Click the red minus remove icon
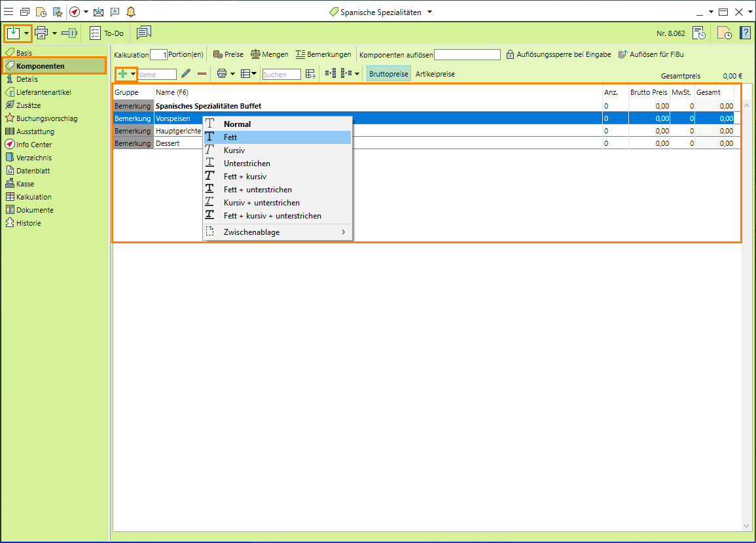This screenshot has height=543, width=756. tap(202, 74)
